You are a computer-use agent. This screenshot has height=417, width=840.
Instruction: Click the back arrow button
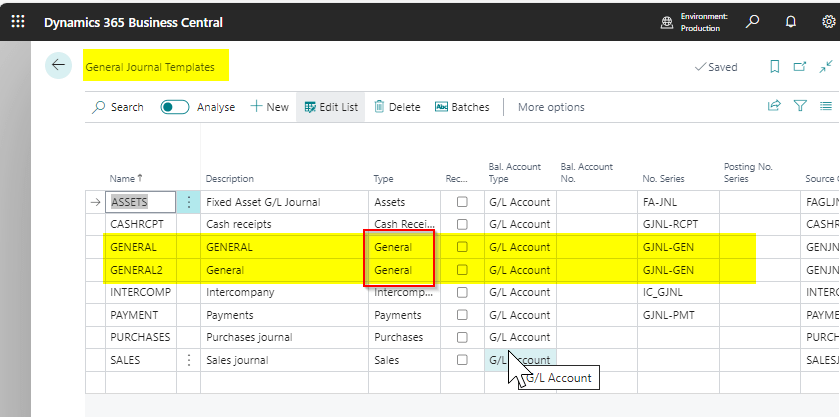click(58, 66)
